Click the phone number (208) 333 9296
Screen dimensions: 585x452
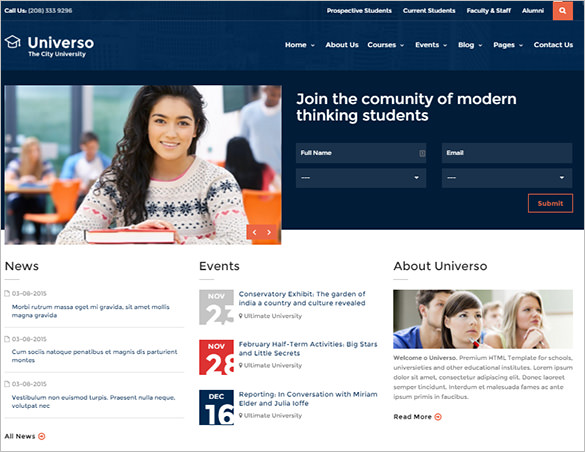pyautogui.click(x=50, y=10)
